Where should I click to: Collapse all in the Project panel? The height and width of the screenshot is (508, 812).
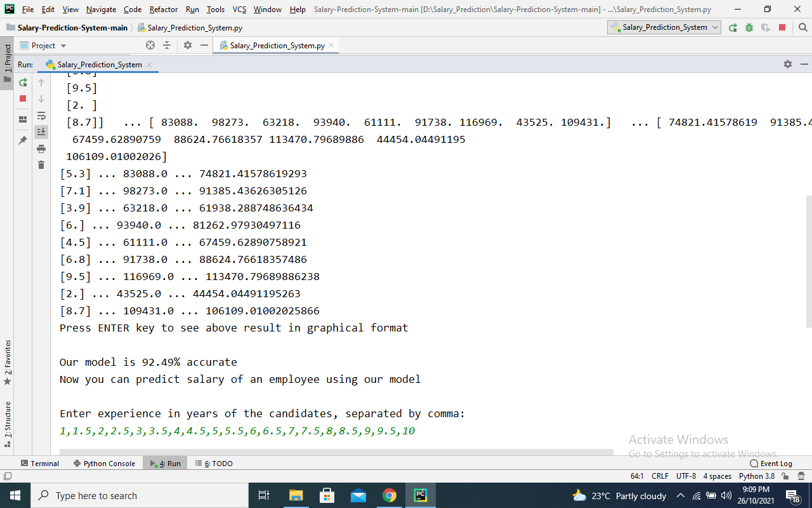tap(167, 45)
